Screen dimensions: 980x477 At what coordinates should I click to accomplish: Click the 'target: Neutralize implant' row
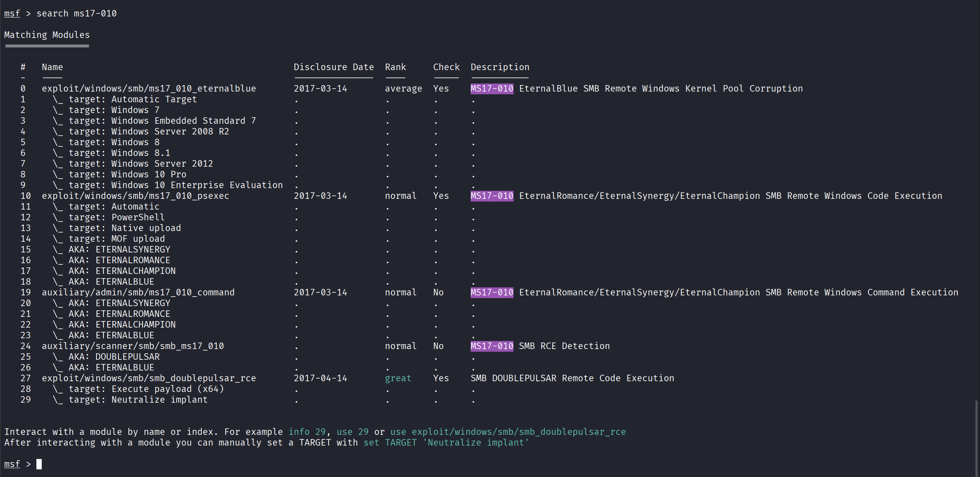pos(138,400)
